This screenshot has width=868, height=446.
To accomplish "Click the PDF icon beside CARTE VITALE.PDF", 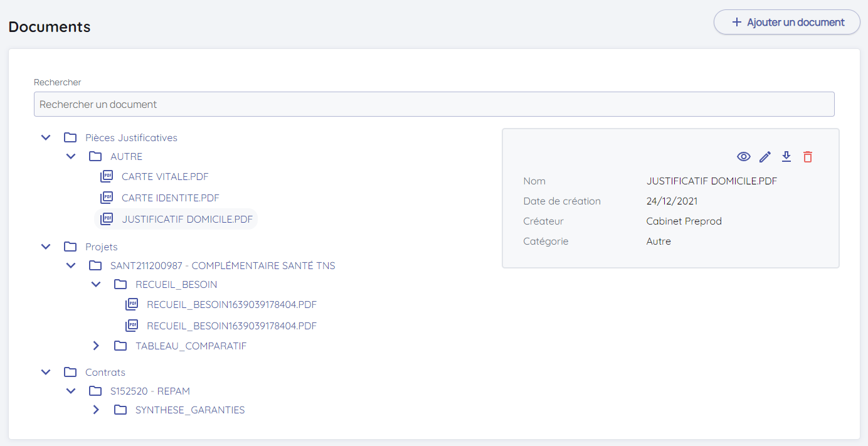I will pos(107,177).
